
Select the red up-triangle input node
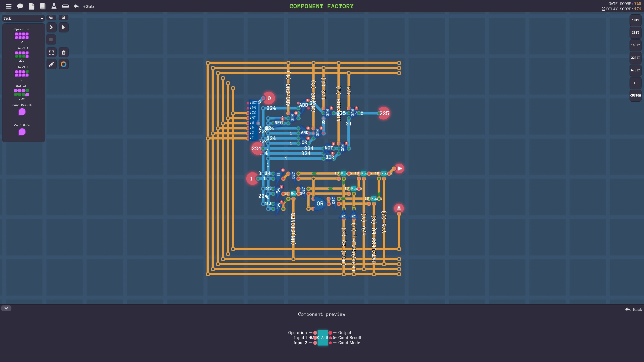tap(399, 208)
